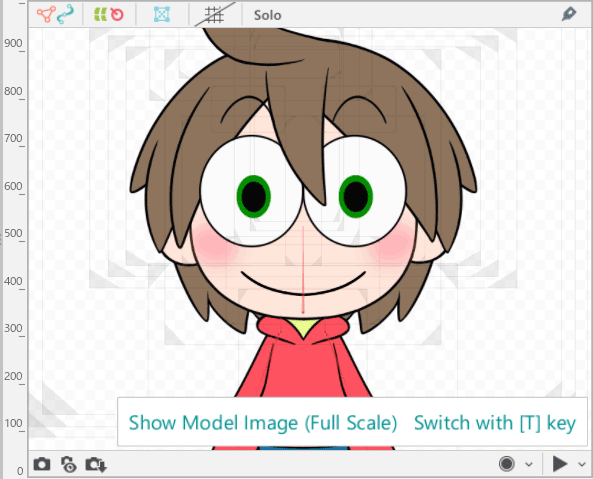Take a snapshot with the camera icon

[x=42, y=464]
